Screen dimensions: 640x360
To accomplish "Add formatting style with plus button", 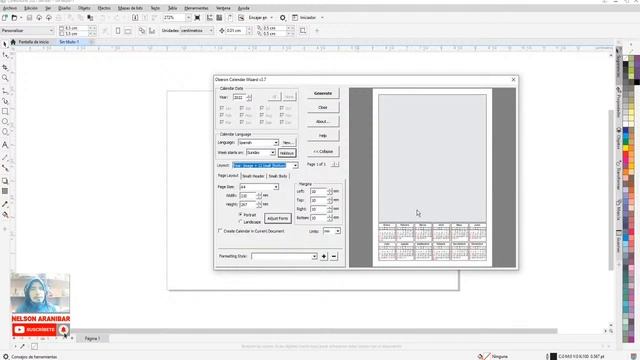I will 324,256.
